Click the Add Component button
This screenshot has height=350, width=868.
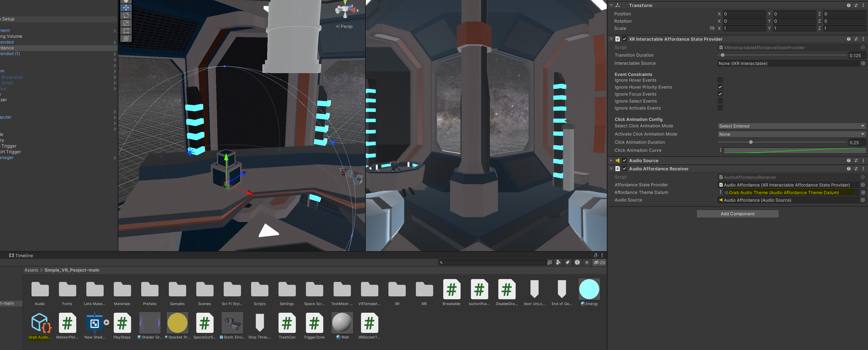coord(737,214)
